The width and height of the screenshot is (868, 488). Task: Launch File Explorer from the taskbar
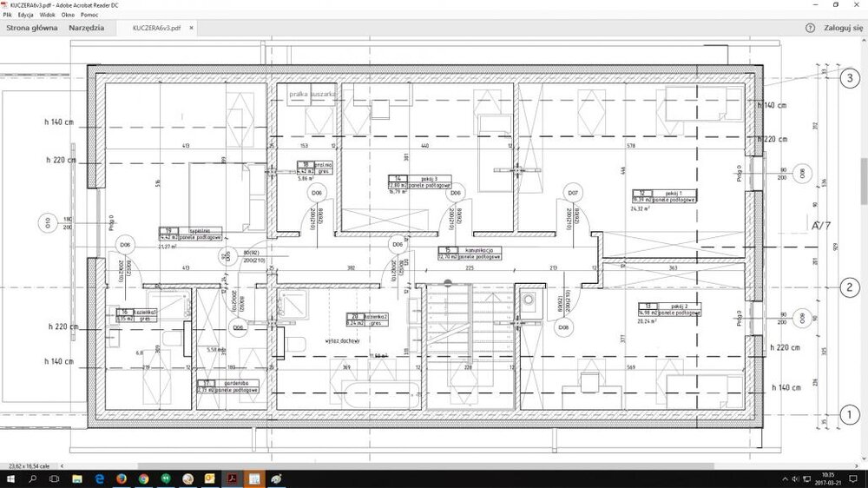click(76, 478)
